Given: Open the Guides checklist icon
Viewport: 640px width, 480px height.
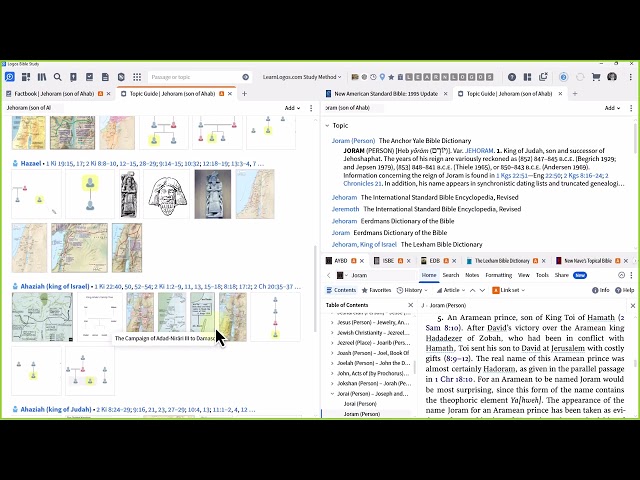Looking at the screenshot, I should tap(89, 77).
